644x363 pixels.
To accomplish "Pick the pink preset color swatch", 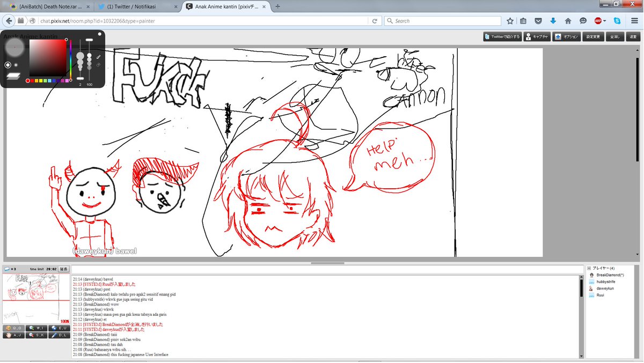I will (67, 81).
